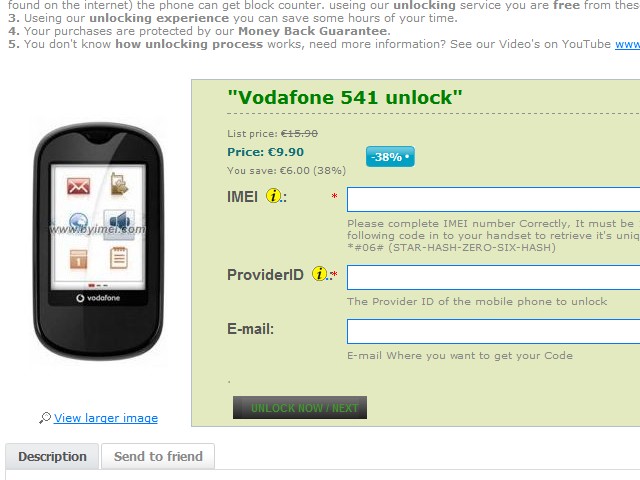
Task: Focus the E-mail input field
Action: click(x=493, y=331)
